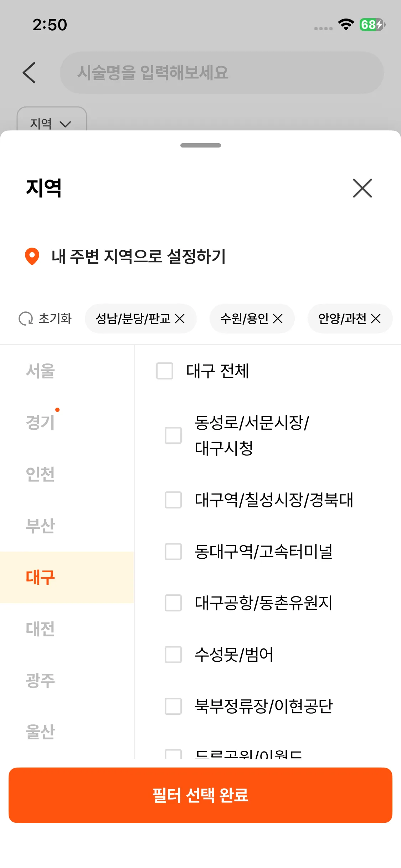Click the 시술명을 입력해보세요 search field
The height and width of the screenshot is (868, 401).
point(222,73)
